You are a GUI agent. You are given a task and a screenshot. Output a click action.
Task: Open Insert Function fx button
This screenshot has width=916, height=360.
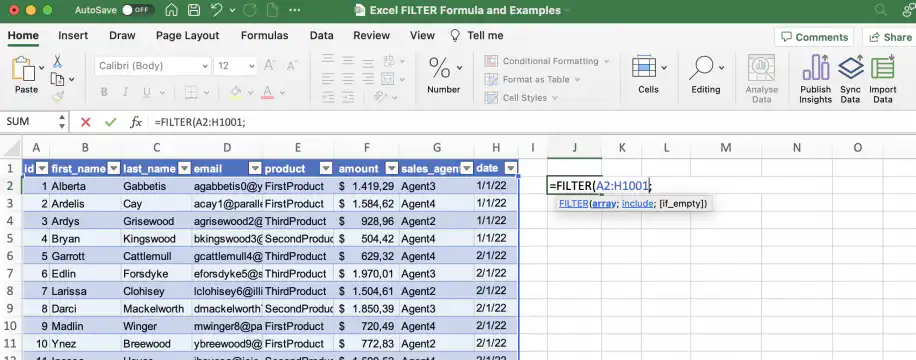click(x=136, y=122)
